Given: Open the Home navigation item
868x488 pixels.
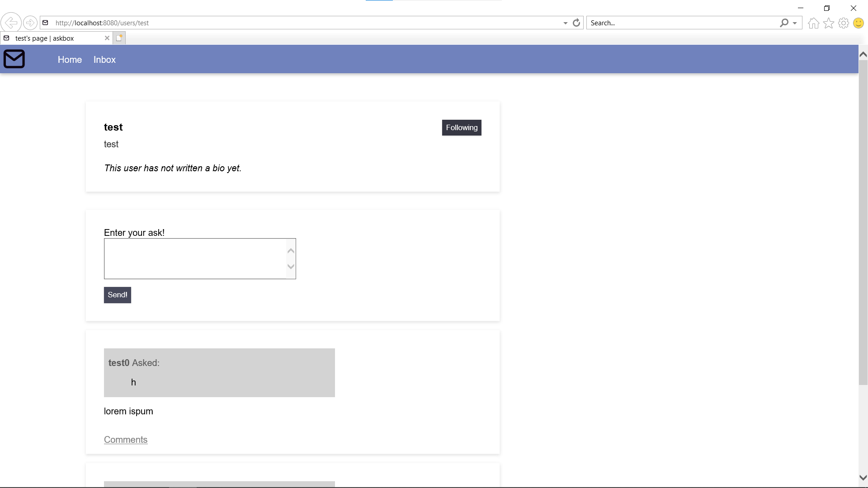Looking at the screenshot, I should click(70, 60).
